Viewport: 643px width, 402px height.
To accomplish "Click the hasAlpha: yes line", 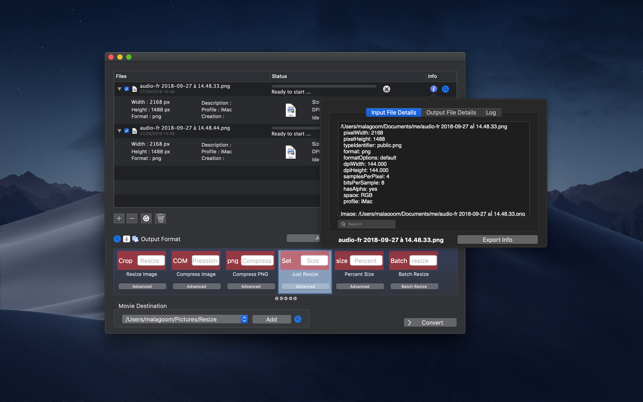I will (360, 189).
